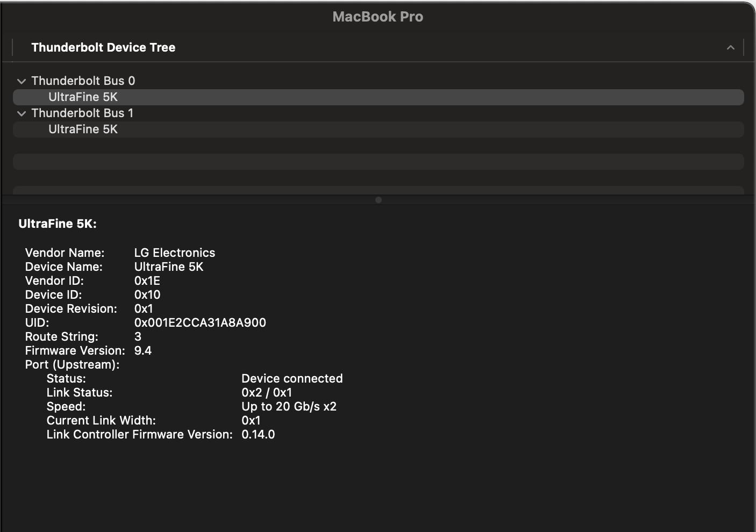Select UltraFine 5K under Thunderbolt Bus 1
This screenshot has width=756, height=532.
[x=378, y=130]
